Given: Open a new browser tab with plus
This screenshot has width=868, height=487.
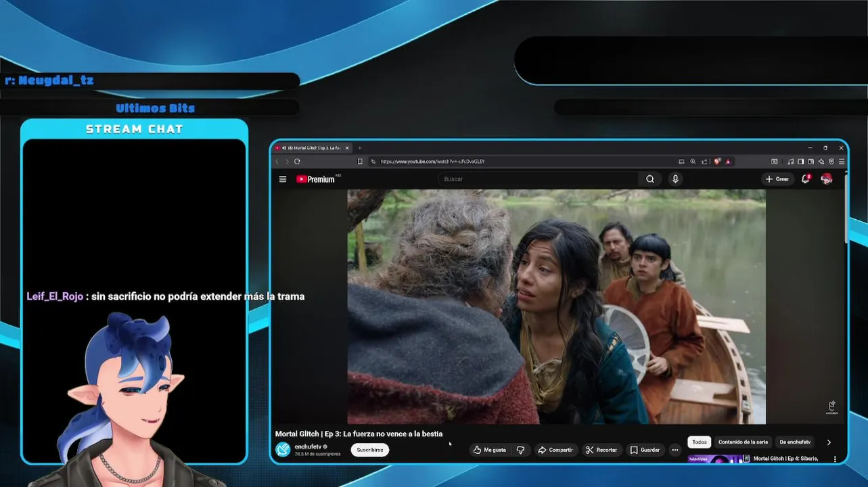Looking at the screenshot, I should 360,147.
